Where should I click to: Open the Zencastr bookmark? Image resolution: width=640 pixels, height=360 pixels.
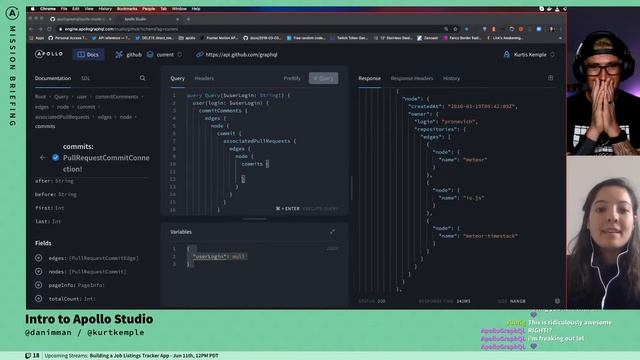tap(427, 38)
